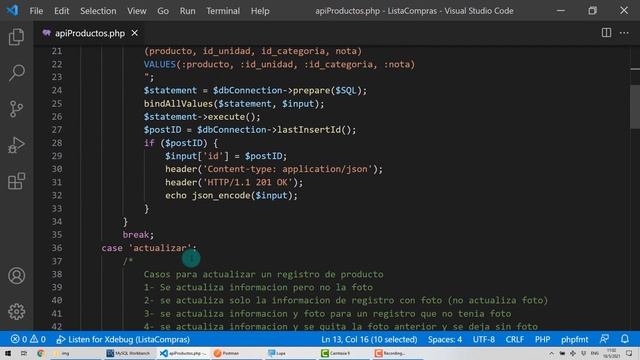This screenshot has height=360, width=640.
Task: Click the taskbar clock and date
Action: [611, 353]
